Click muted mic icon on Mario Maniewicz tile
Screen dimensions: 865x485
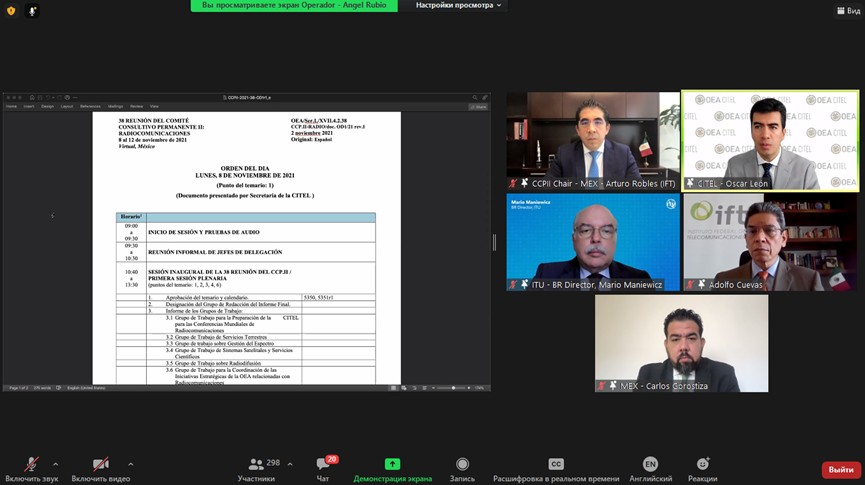(513, 285)
